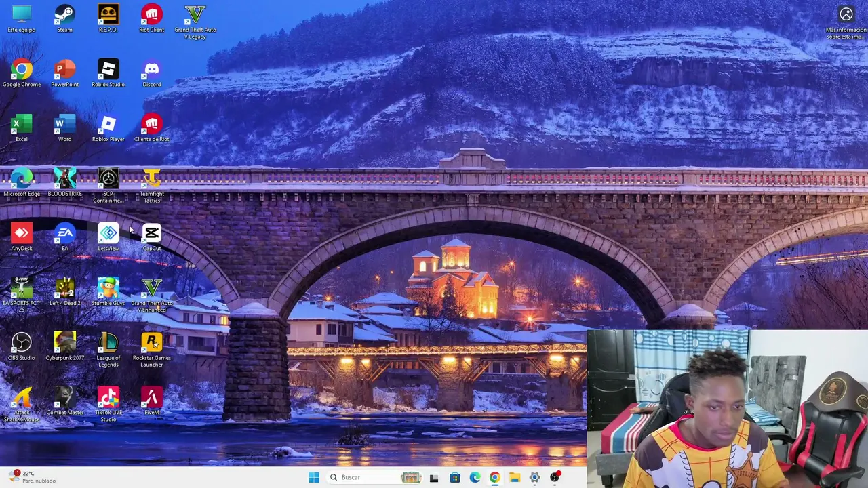
Task: Select the Rockstar Games Launcher icon
Action: 151,350
